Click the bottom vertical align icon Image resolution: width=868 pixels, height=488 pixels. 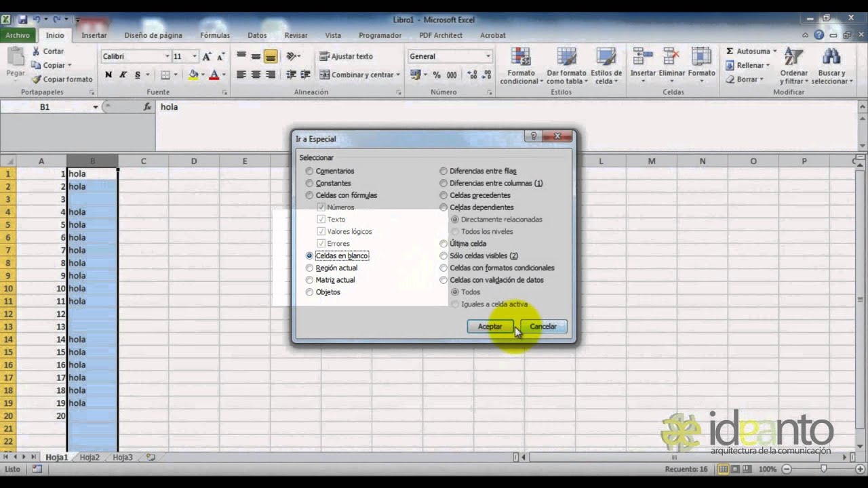coord(271,56)
